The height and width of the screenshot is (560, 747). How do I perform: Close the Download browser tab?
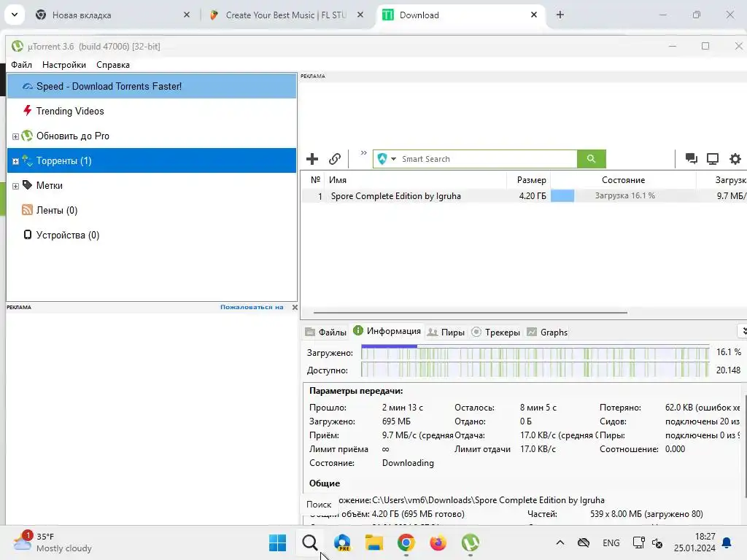pyautogui.click(x=533, y=15)
